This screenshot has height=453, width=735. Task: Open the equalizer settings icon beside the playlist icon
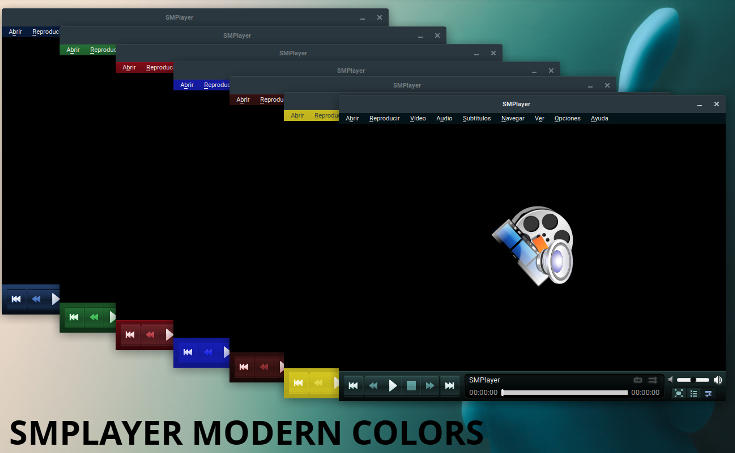pyautogui.click(x=708, y=393)
